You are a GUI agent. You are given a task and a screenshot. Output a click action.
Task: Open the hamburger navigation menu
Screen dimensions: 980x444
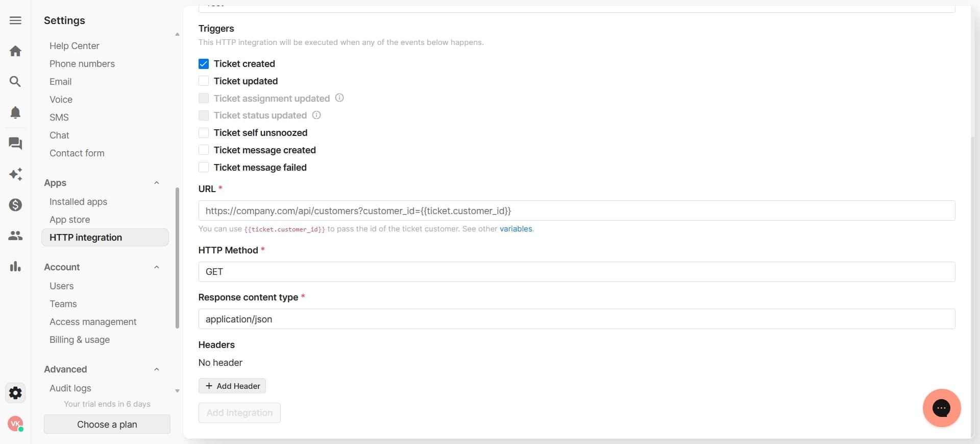[x=15, y=20]
